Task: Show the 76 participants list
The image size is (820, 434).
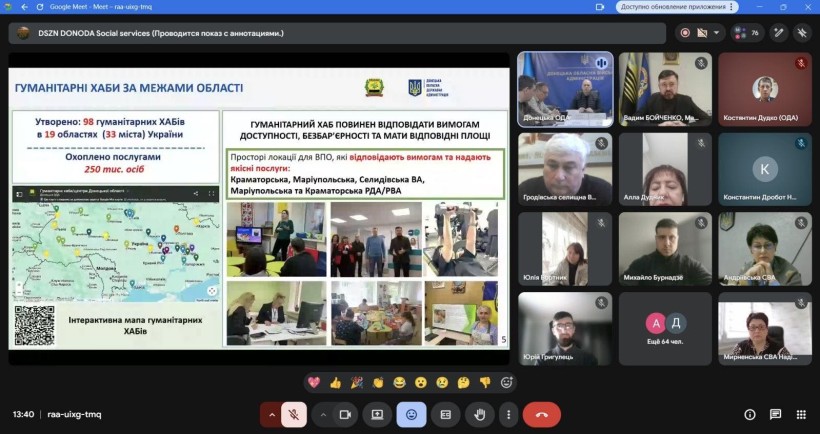Action: click(747, 33)
